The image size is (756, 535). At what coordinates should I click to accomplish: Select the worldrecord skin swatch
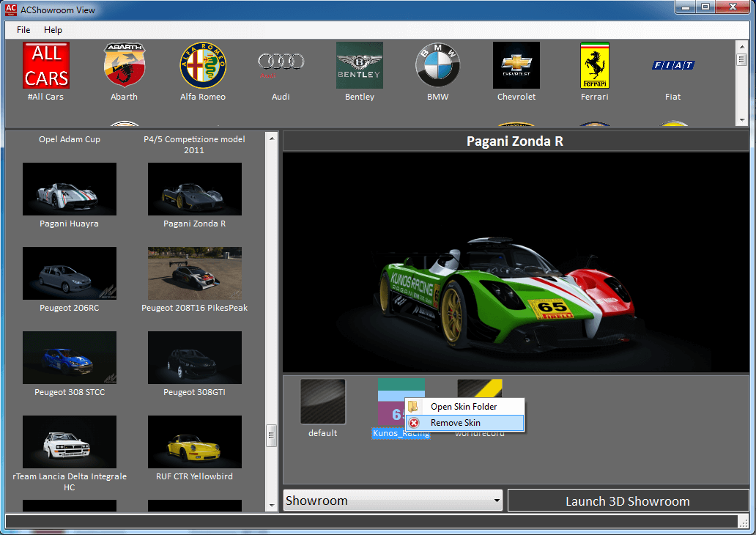click(480, 388)
